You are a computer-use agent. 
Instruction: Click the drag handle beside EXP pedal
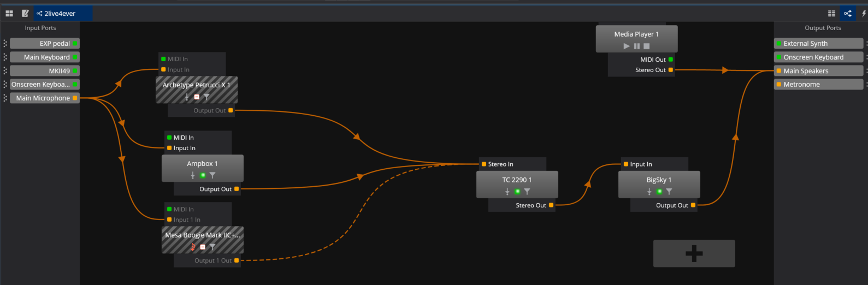(5, 44)
